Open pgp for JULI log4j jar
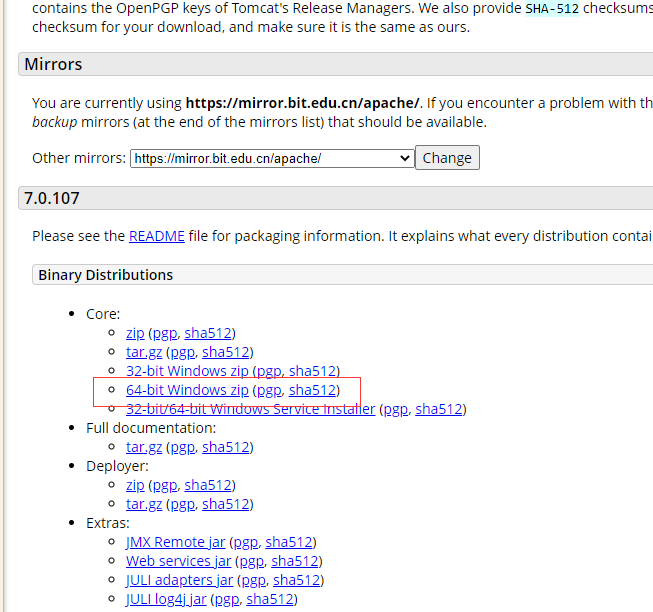This screenshot has width=653, height=612. [227, 599]
